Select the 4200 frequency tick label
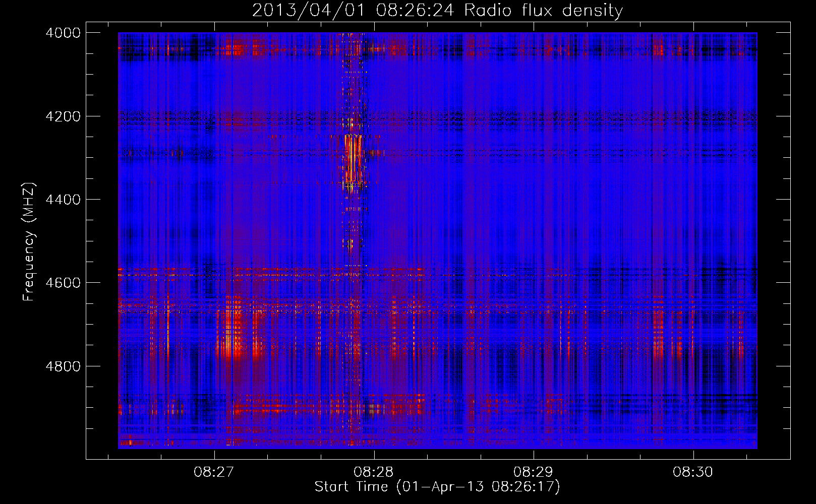816x504 pixels. click(x=63, y=116)
